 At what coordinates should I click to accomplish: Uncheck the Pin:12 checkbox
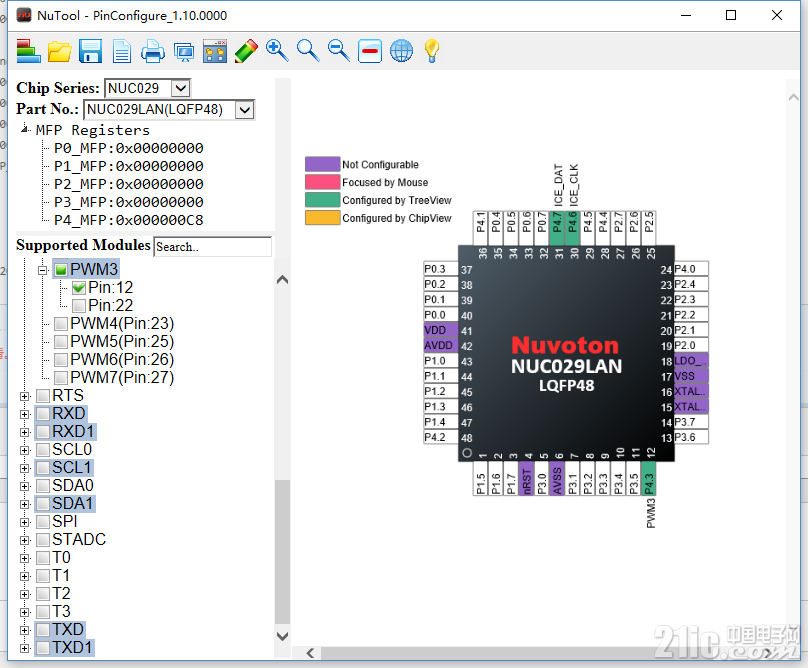click(x=79, y=288)
